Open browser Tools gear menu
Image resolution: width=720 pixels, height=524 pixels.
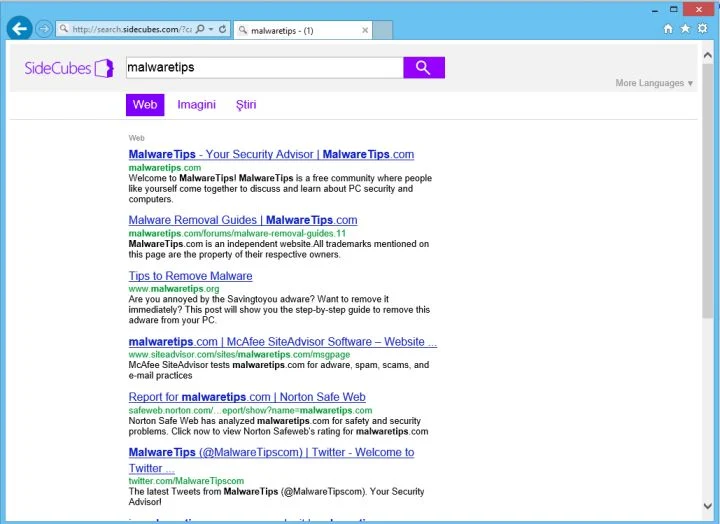(x=703, y=28)
